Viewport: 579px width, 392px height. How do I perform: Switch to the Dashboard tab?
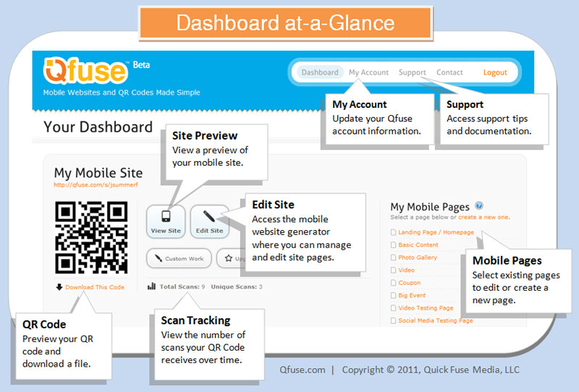pyautogui.click(x=320, y=72)
